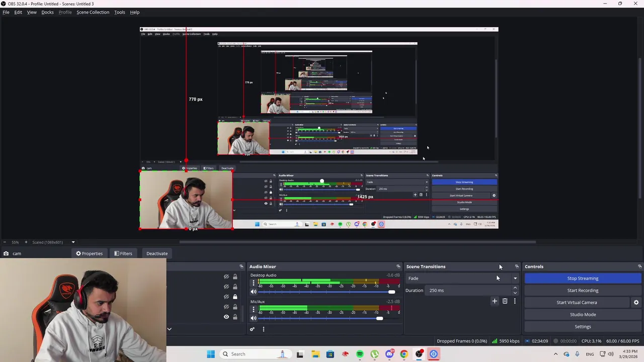Show the second hidden source

click(226, 287)
